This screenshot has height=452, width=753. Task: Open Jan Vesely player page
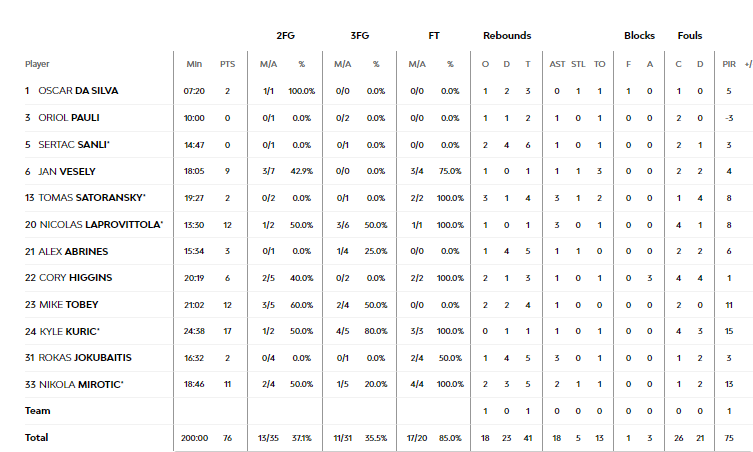point(67,171)
